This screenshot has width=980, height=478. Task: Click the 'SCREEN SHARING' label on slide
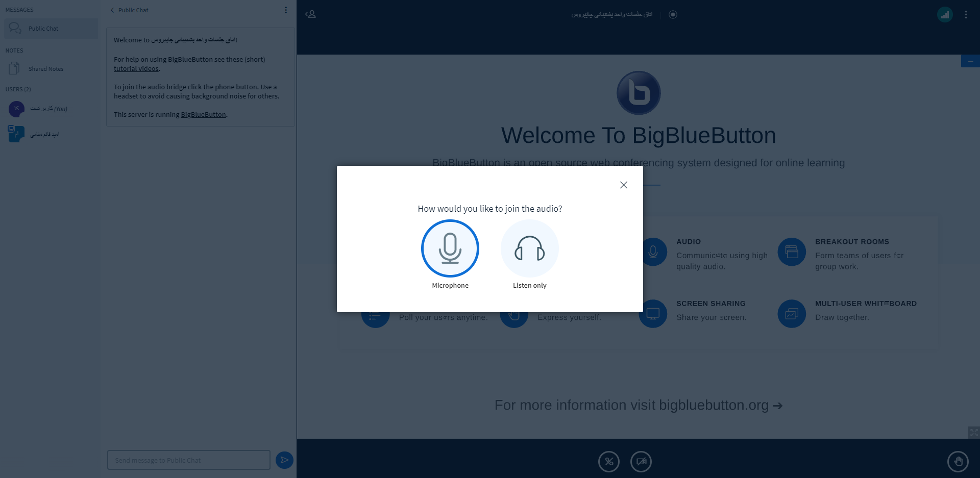point(711,304)
